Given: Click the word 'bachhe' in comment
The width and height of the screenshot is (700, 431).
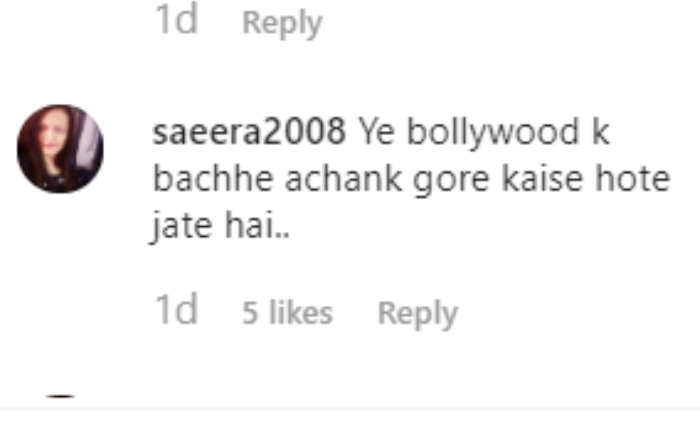Looking at the screenshot, I should point(213,179).
